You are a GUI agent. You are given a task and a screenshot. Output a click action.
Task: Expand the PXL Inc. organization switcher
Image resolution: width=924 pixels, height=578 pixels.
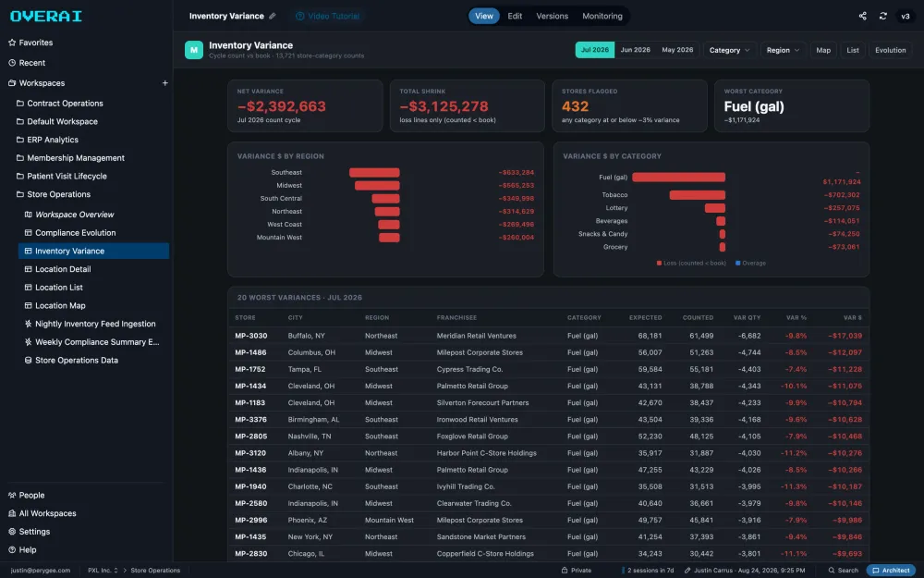(x=103, y=571)
